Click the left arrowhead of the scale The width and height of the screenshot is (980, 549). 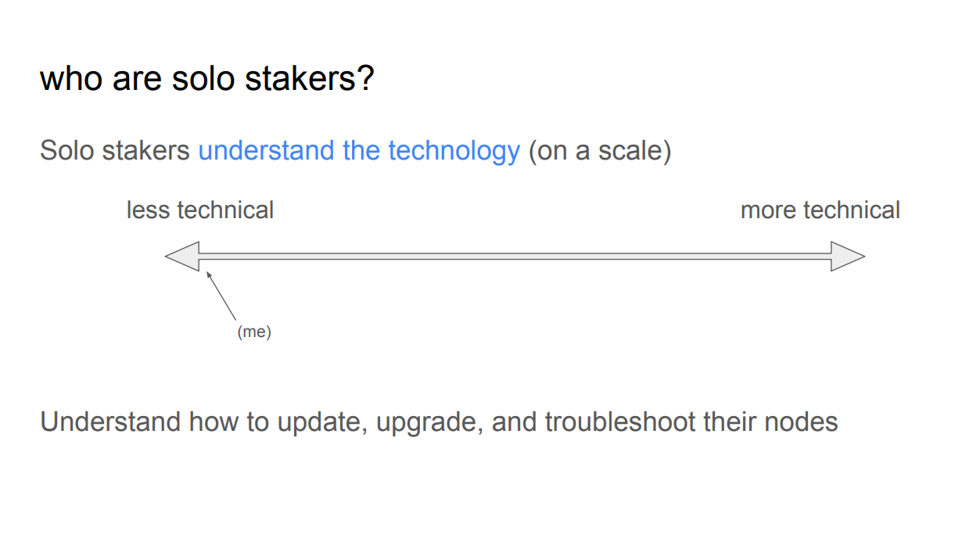[183, 257]
